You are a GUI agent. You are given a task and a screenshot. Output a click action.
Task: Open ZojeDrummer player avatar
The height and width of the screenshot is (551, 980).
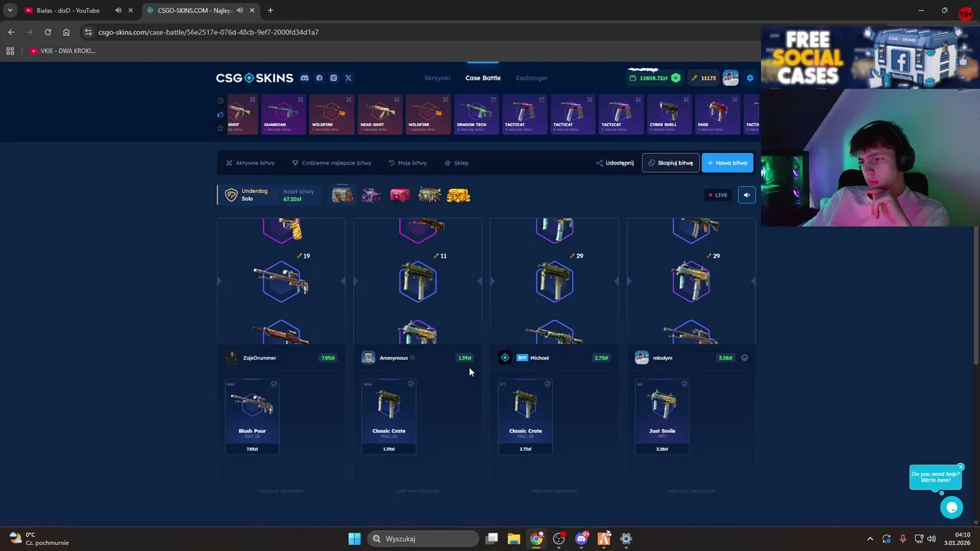[x=232, y=357]
